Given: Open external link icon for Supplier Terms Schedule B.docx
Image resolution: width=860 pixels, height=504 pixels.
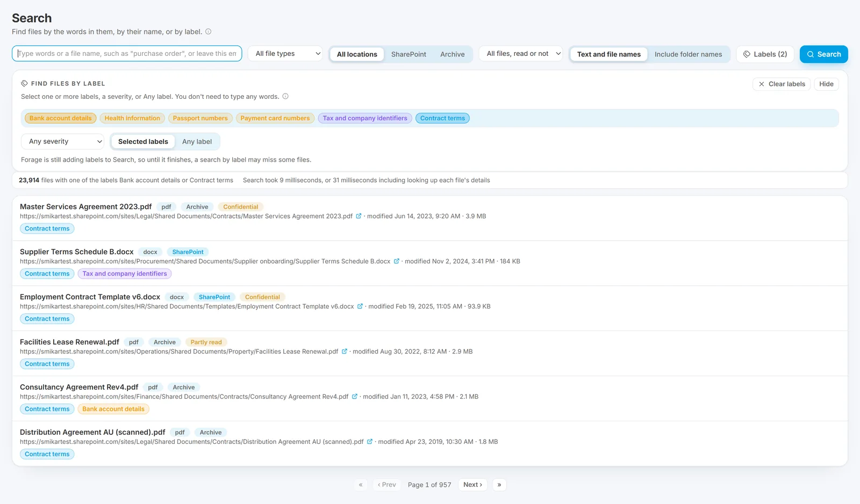Looking at the screenshot, I should click(397, 262).
